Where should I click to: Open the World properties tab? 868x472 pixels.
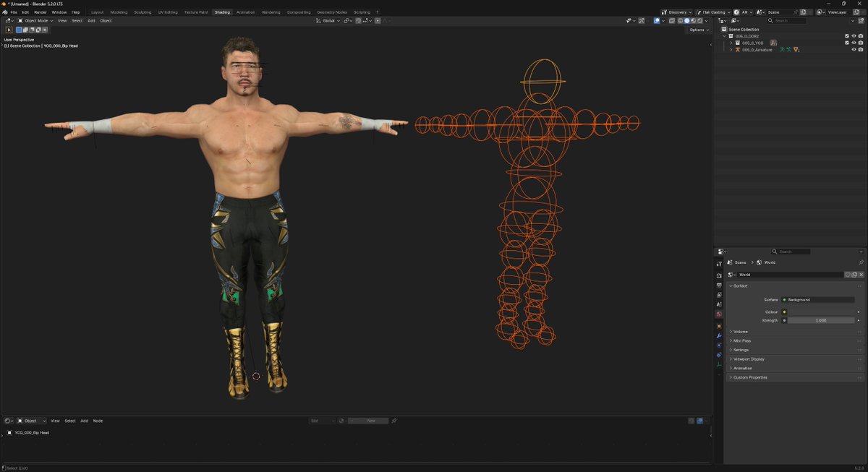click(x=719, y=314)
